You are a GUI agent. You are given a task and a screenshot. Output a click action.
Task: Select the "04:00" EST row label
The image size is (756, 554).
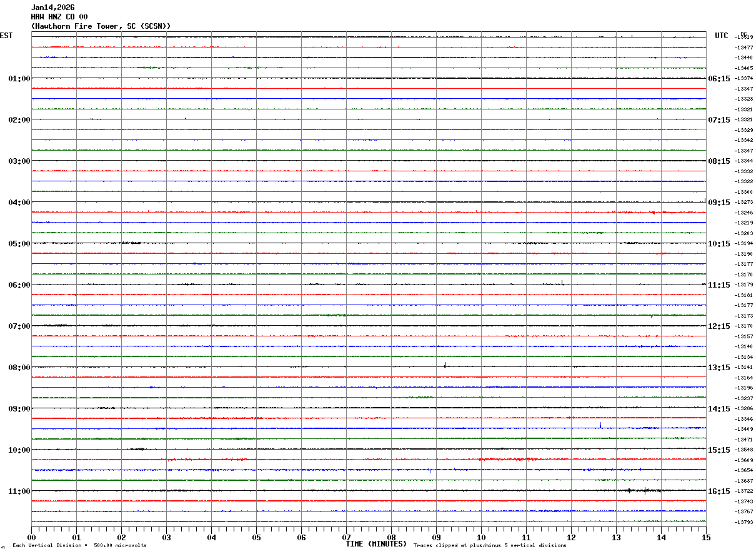19,203
